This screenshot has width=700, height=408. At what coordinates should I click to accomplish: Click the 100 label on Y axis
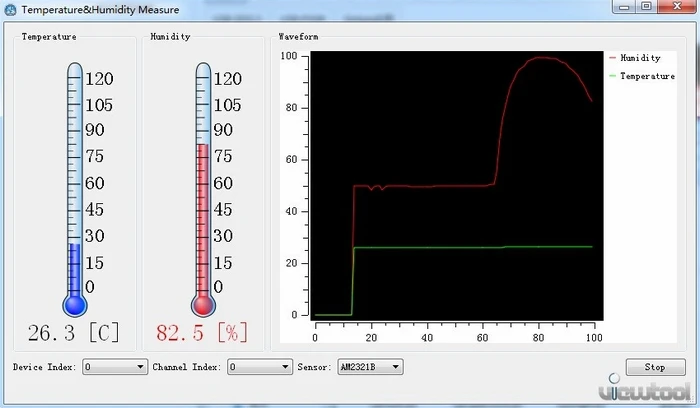point(289,56)
